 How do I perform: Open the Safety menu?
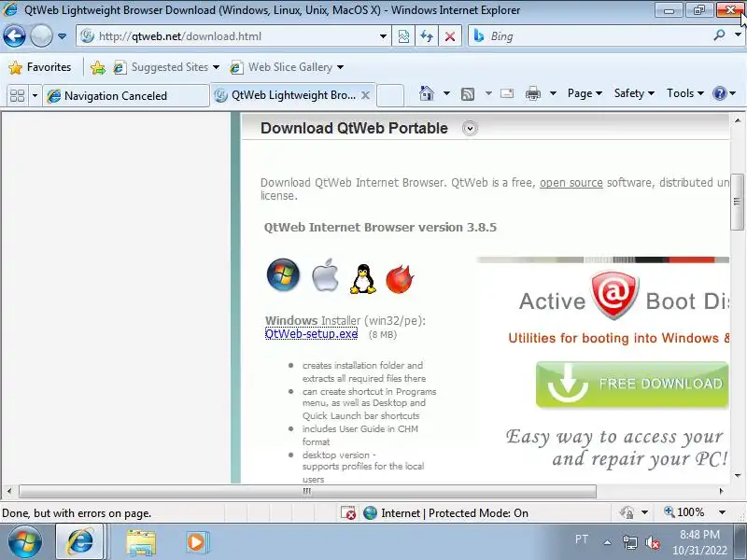[634, 93]
